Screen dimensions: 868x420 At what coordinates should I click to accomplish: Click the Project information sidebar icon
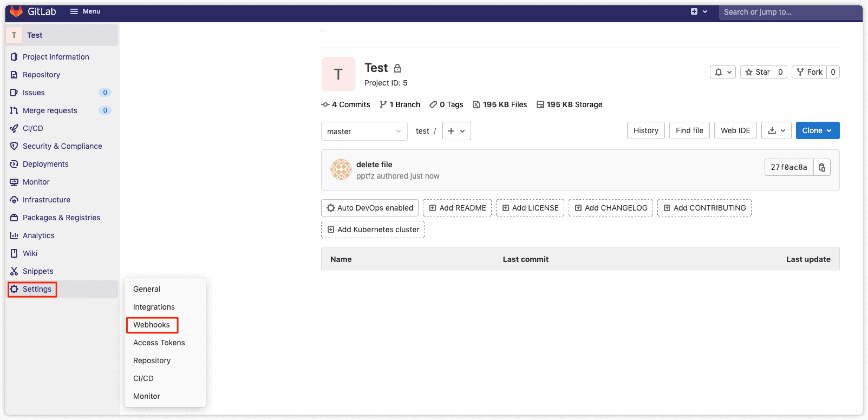[x=14, y=57]
